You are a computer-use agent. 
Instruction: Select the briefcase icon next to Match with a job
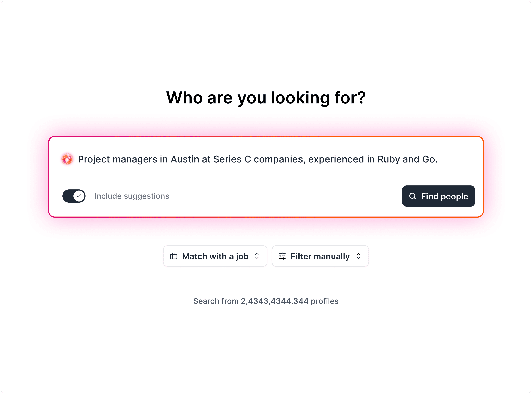(174, 256)
